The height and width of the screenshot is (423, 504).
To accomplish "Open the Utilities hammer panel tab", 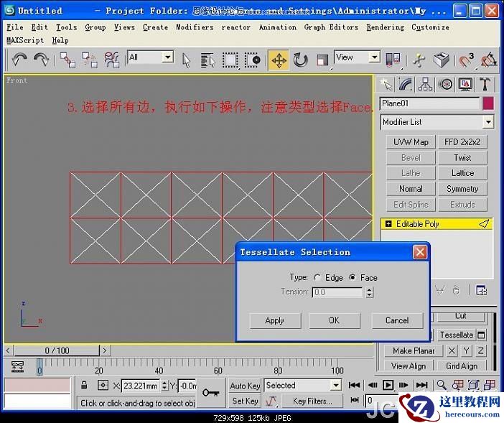I will click(x=485, y=84).
